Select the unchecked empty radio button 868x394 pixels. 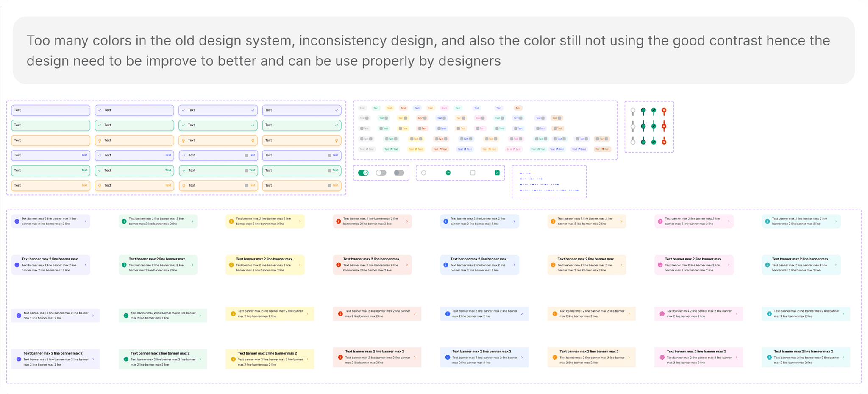[x=424, y=173]
